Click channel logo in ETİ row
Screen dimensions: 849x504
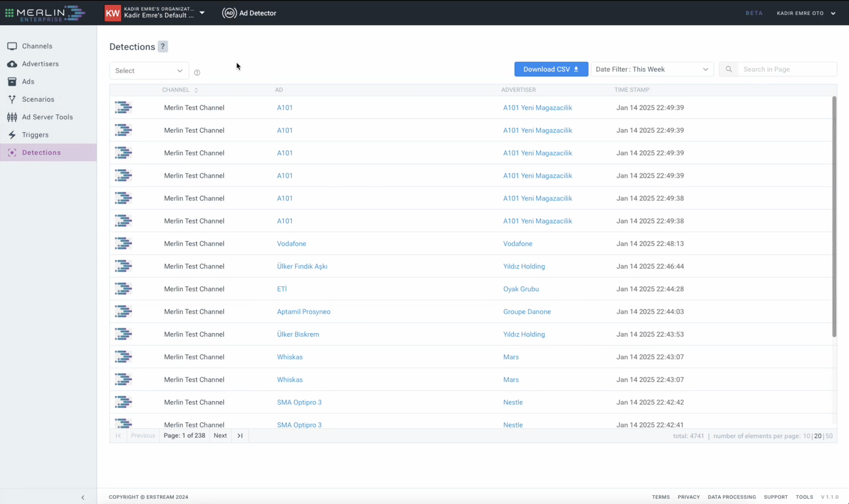coord(123,289)
